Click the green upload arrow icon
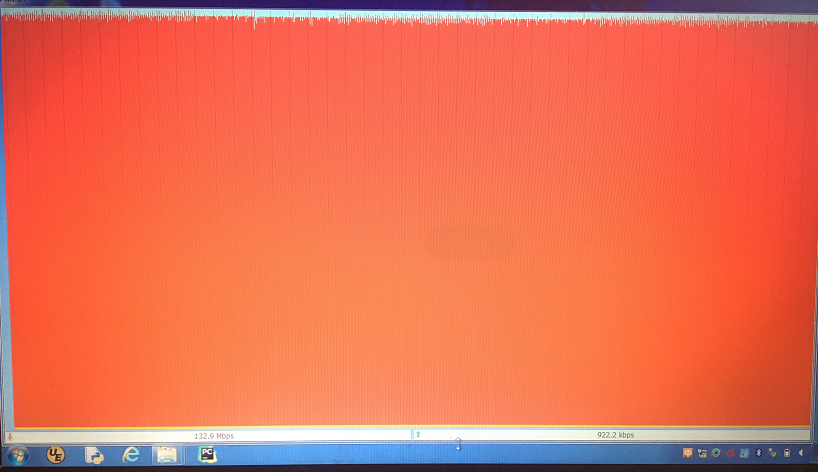Screen dimensions: 818x472 click(x=417, y=435)
